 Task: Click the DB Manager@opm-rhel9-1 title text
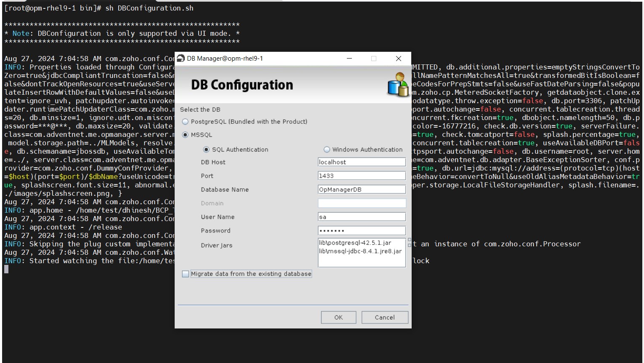225,59
